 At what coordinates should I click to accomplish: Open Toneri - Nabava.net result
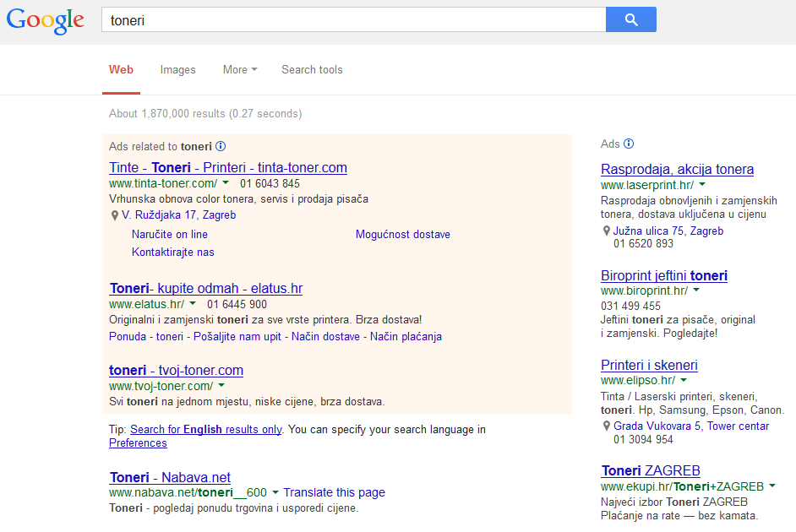[170, 477]
